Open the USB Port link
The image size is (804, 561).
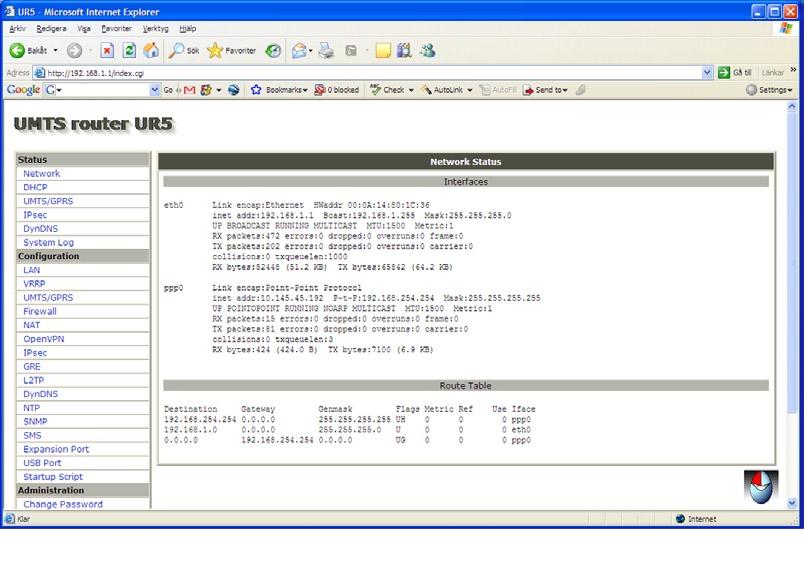pos(42,463)
